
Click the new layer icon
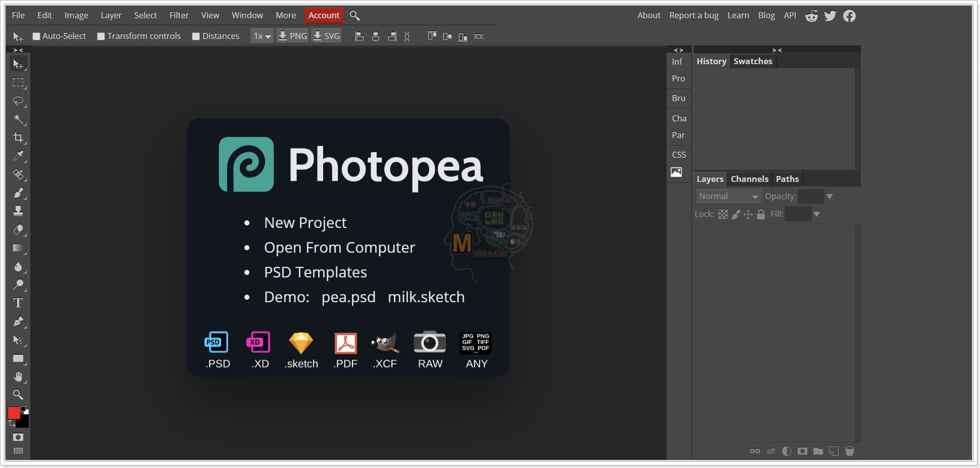(834, 451)
